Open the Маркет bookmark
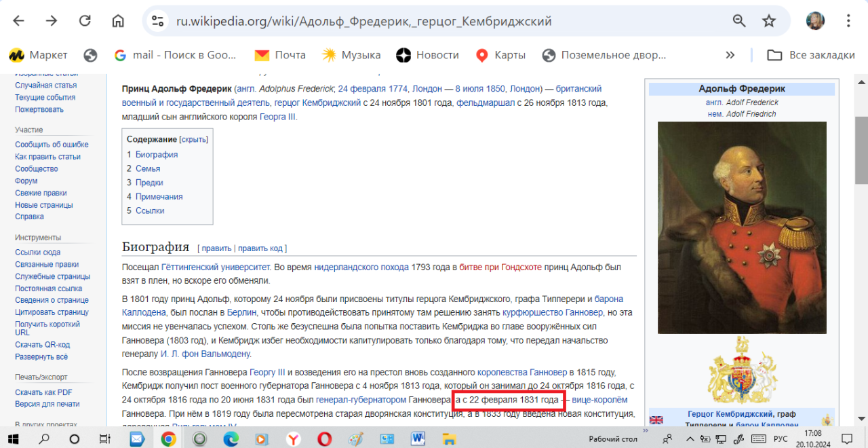Viewport: 868px width, 448px height. click(39, 55)
